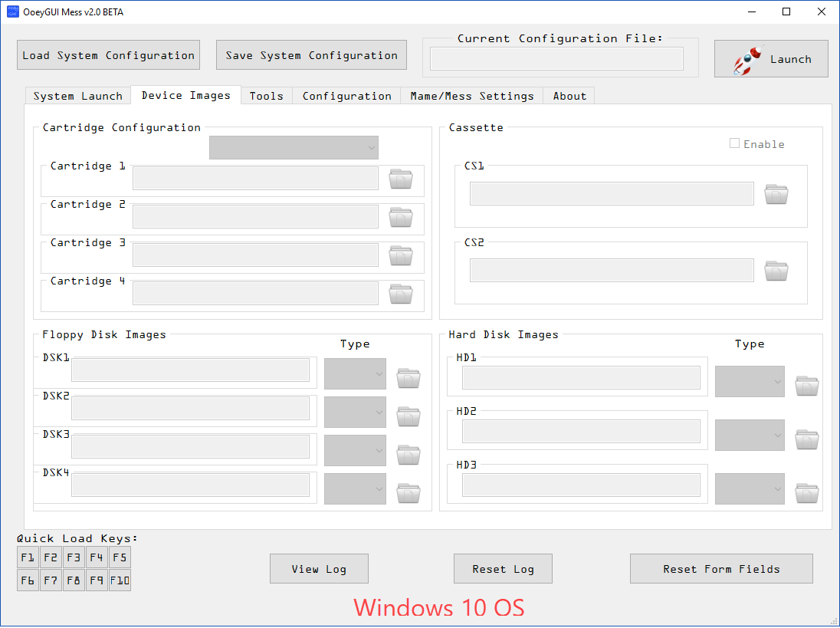This screenshot has width=840, height=628.
Task: Enable the Cassette checkbox
Action: point(735,143)
